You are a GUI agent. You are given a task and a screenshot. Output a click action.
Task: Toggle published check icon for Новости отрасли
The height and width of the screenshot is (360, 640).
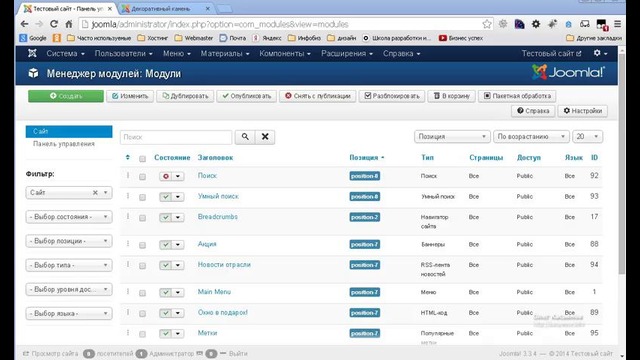pyautogui.click(x=166, y=265)
